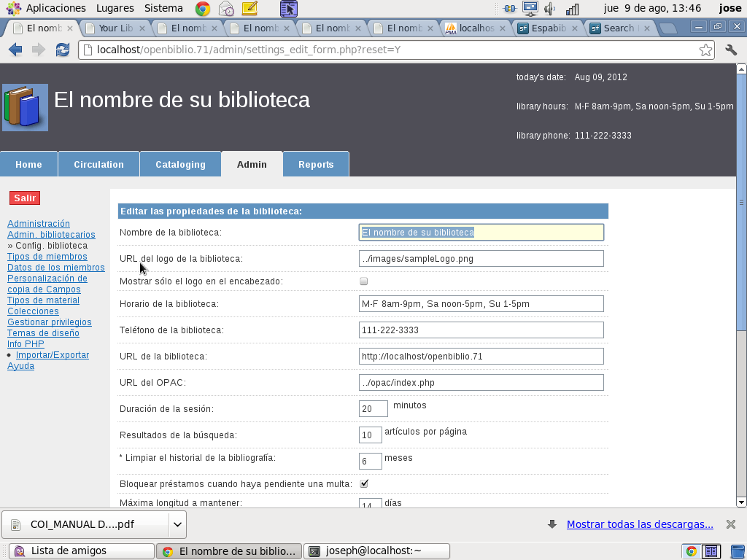
Task: Click the browser back arrow
Action: click(x=15, y=50)
